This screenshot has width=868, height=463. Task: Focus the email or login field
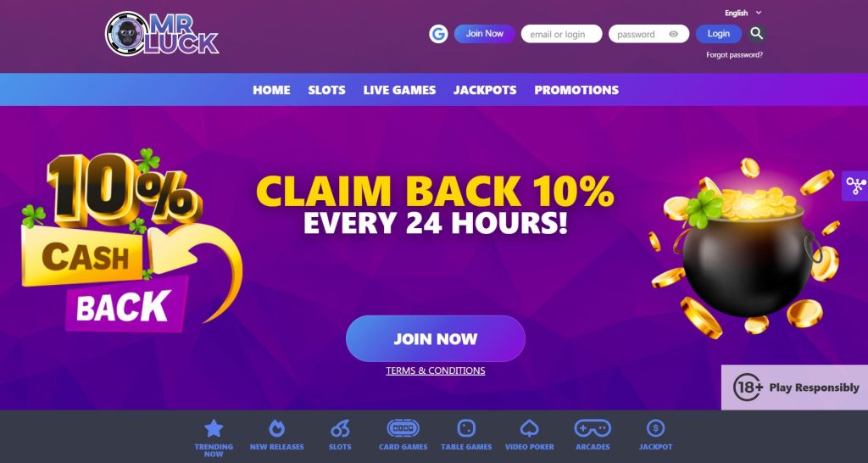click(x=561, y=34)
